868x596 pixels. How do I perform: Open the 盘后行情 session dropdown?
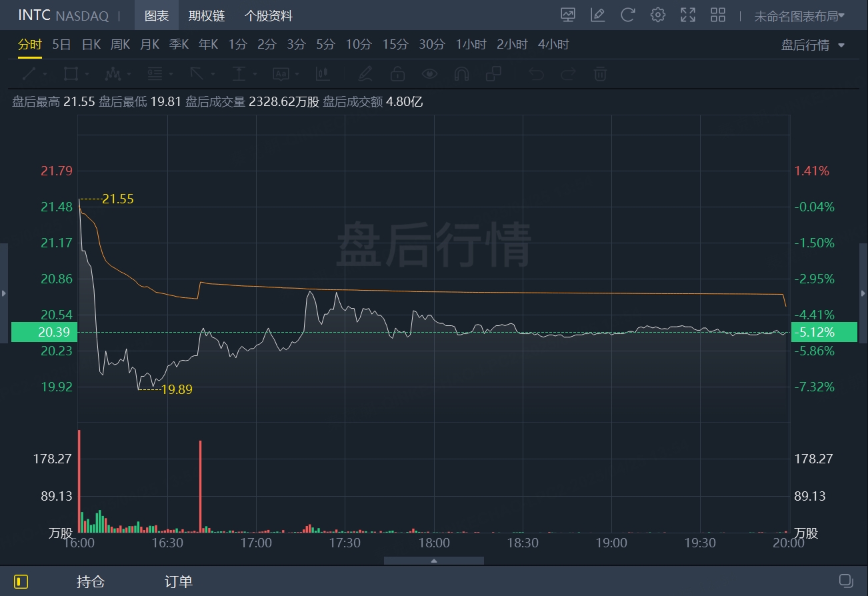pyautogui.click(x=813, y=45)
